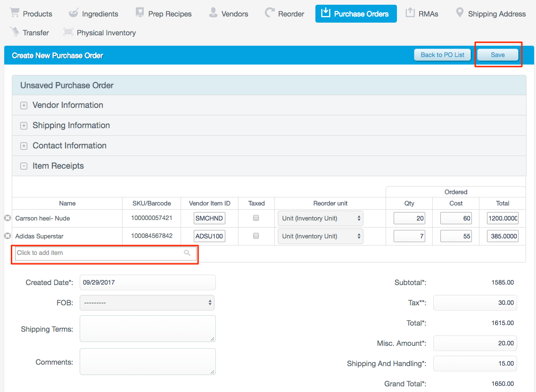536x392 pixels.
Task: Open Transfer using its icon
Action: (14, 32)
